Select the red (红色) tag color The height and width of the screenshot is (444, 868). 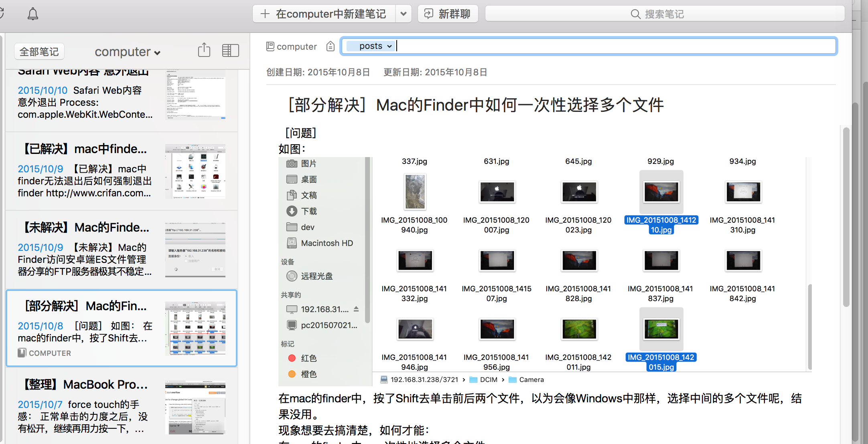click(x=292, y=358)
